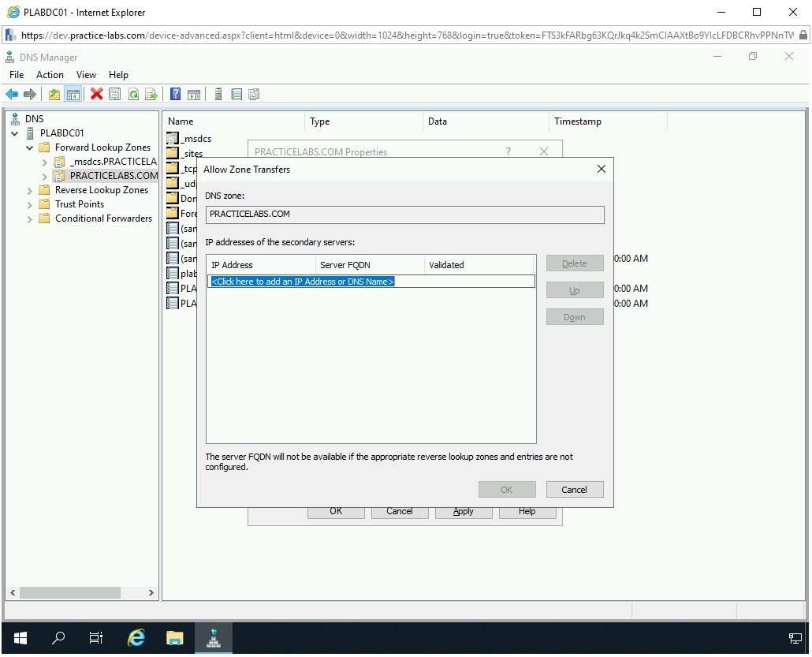Click the New Server tower icon in toolbar

(218, 95)
